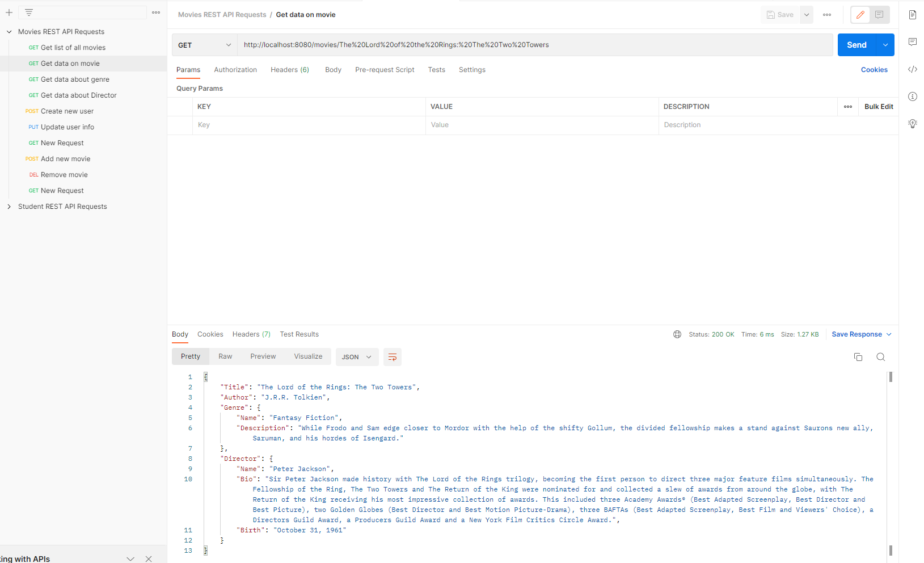Open the sidebar filter icon
Image resolution: width=924 pixels, height=563 pixels.
tap(29, 12)
